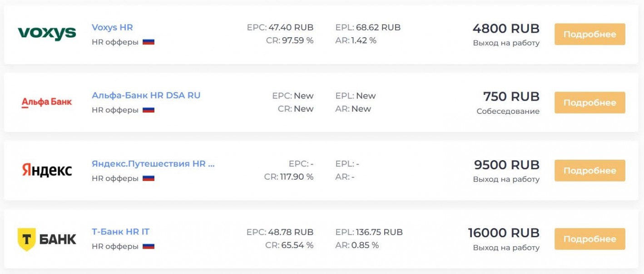Click the 4800 RUB payout amount
This screenshot has height=274, width=644.
click(506, 29)
